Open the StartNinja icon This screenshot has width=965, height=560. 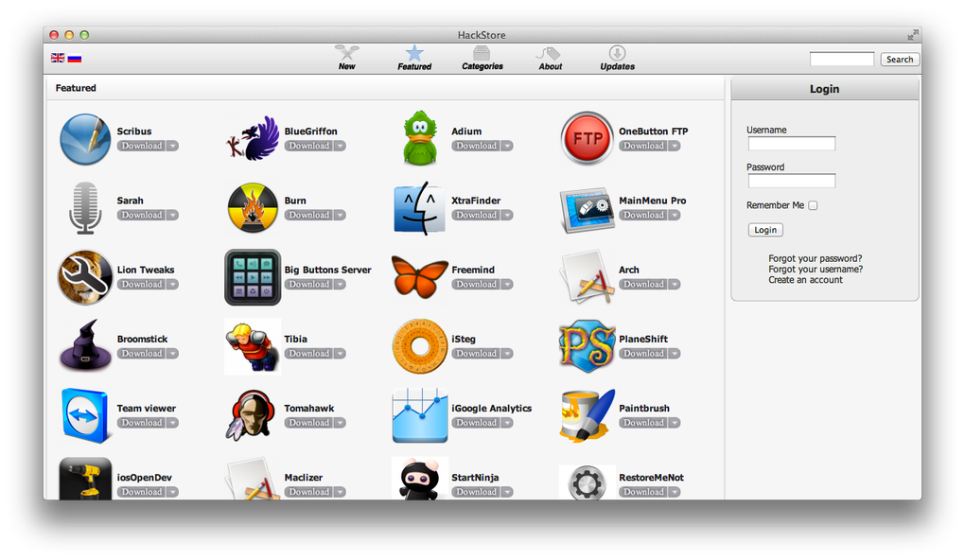coord(420,479)
